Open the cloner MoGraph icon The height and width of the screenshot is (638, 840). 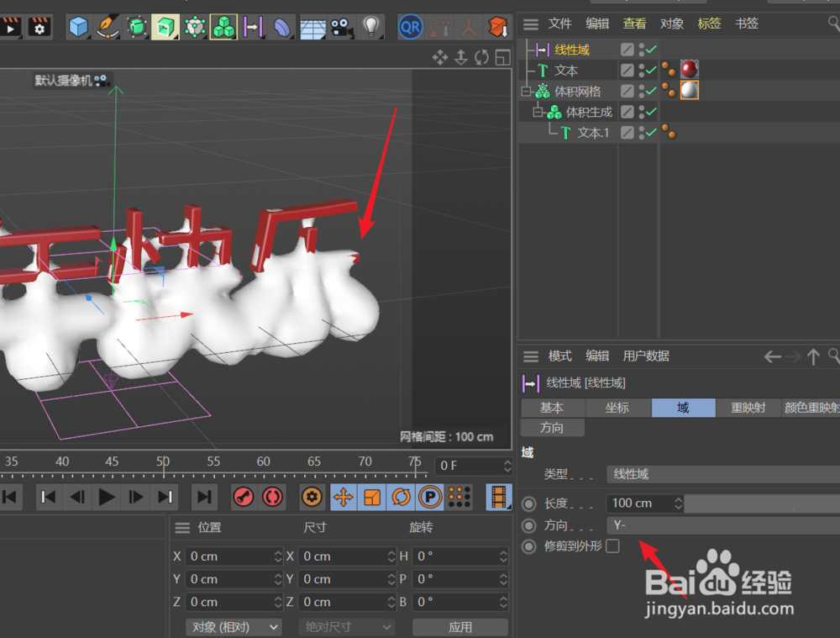coord(195,27)
